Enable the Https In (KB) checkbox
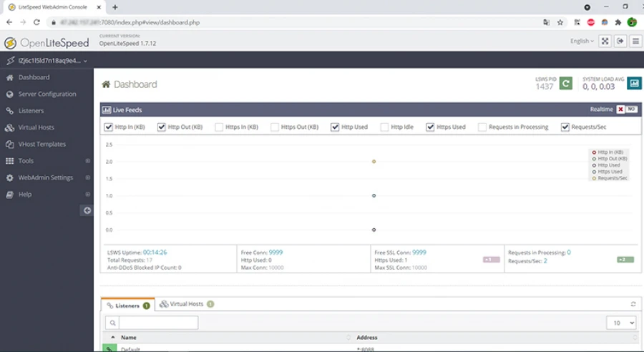Screen dimensions: 644x352 point(219,127)
